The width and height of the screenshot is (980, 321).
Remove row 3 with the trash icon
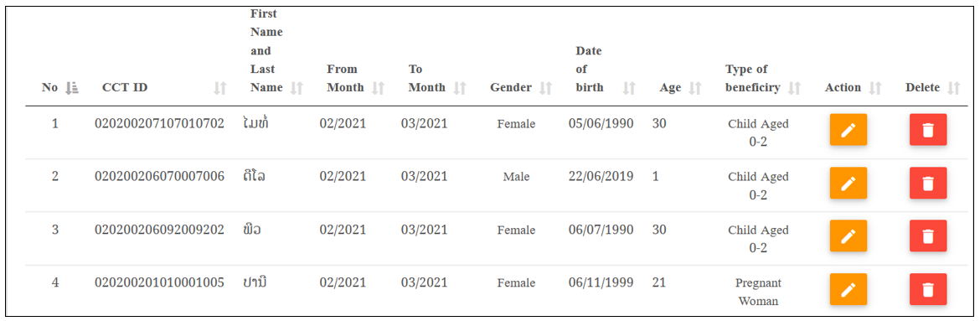coord(928,236)
